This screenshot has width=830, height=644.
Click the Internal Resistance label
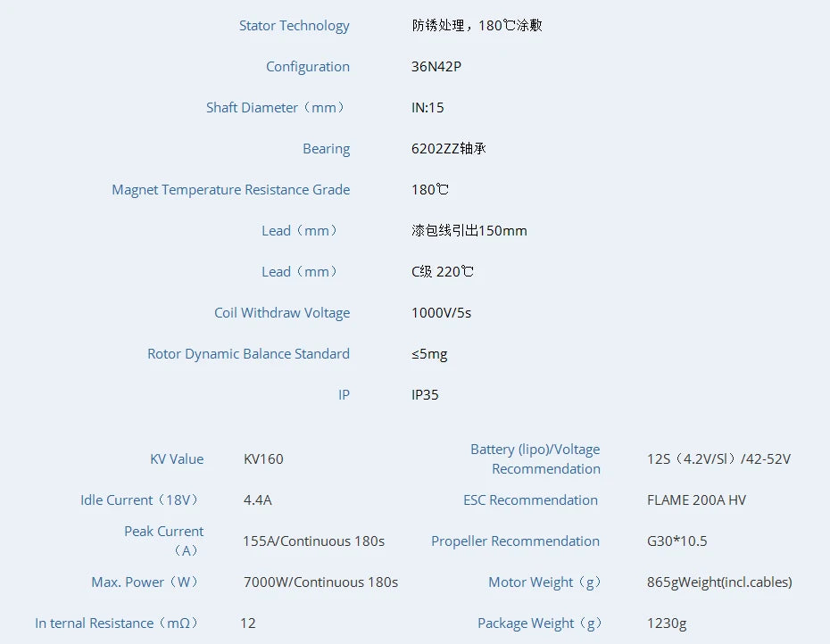[117, 623]
